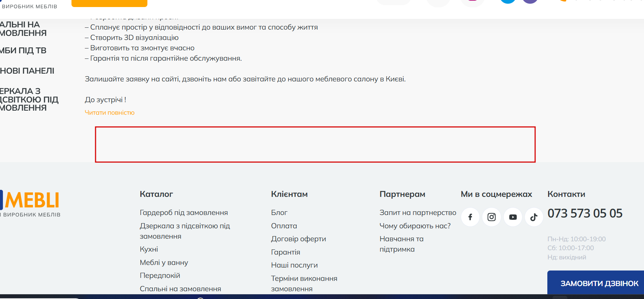Viewport: 644px width, 299px height.
Task: Open 'Спальні на замовлення' footer link
Action: (x=180, y=289)
